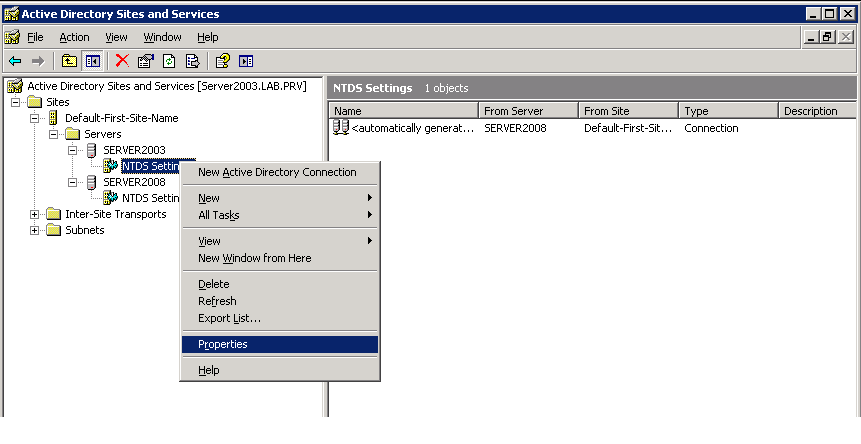Image resolution: width=861 pixels, height=444 pixels.
Task: Click the Export List toolbar icon
Action: [193, 61]
